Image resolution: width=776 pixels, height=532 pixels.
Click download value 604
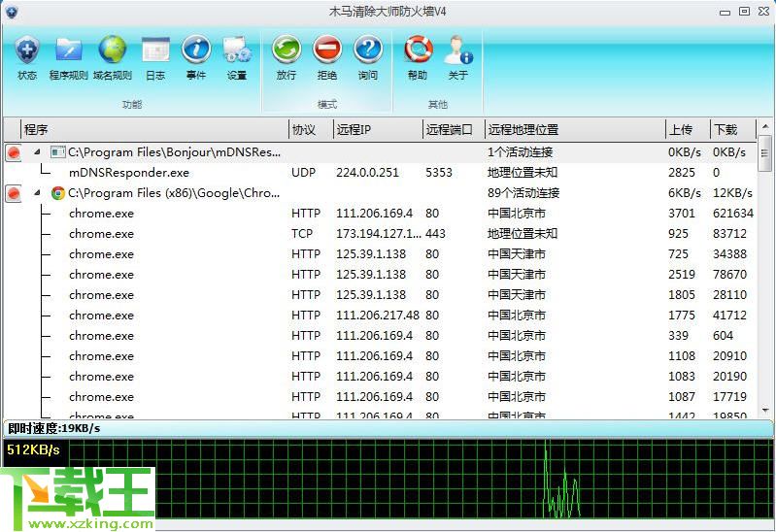pyautogui.click(x=723, y=336)
